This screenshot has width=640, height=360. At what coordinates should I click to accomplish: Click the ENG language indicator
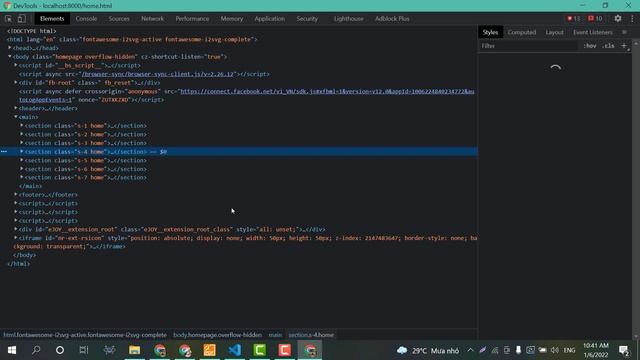[569, 350]
